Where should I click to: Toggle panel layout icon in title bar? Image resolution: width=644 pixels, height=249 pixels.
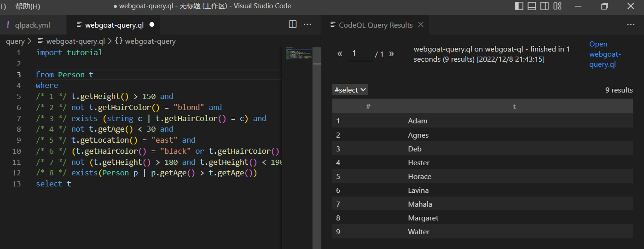click(532, 6)
